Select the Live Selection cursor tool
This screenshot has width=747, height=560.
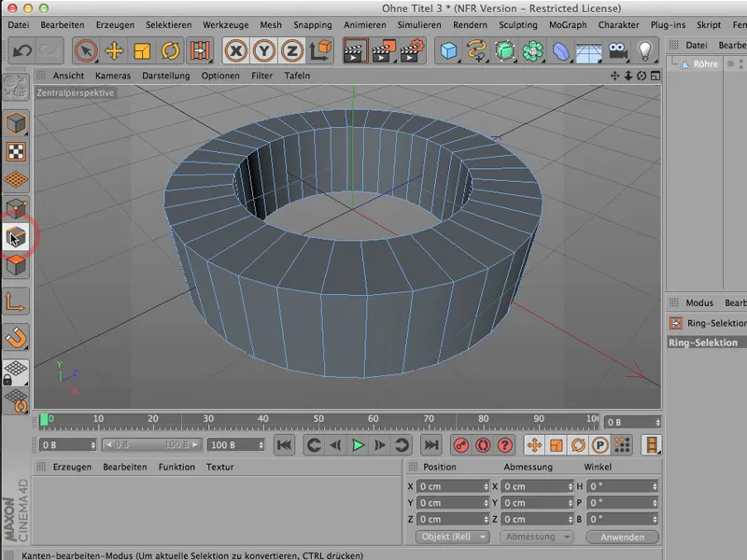click(86, 50)
